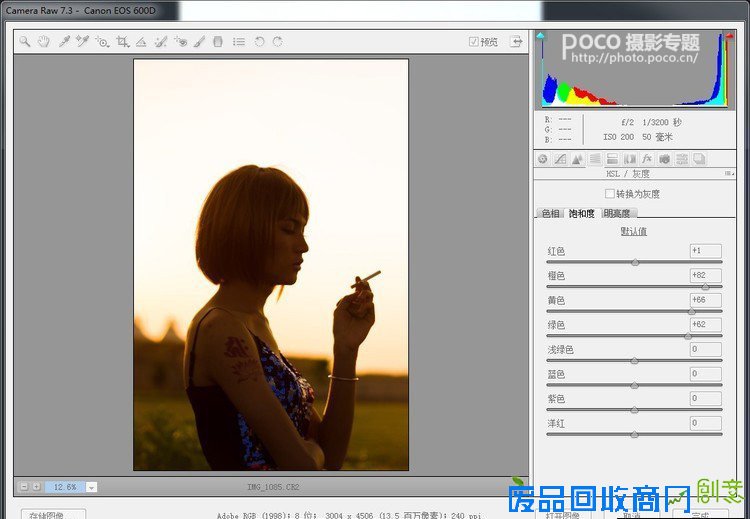
Task: Open the Tone Curve panel icon
Action: pos(560,159)
